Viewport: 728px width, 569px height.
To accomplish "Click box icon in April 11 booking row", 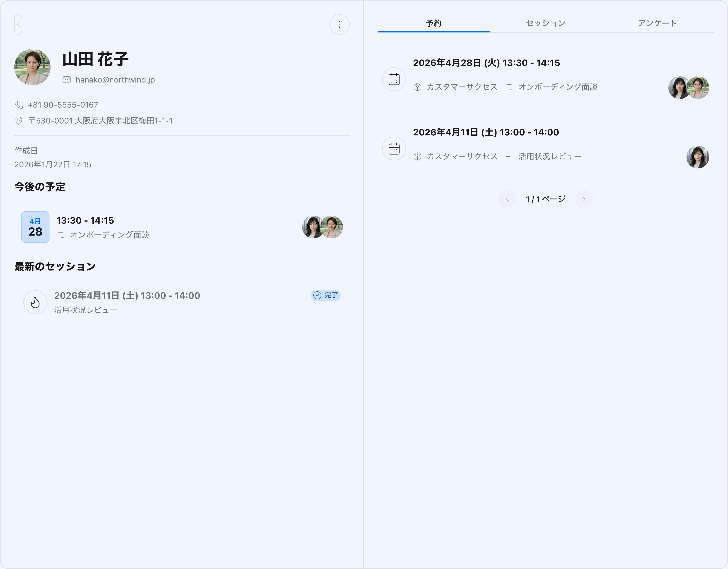I will coord(417,156).
